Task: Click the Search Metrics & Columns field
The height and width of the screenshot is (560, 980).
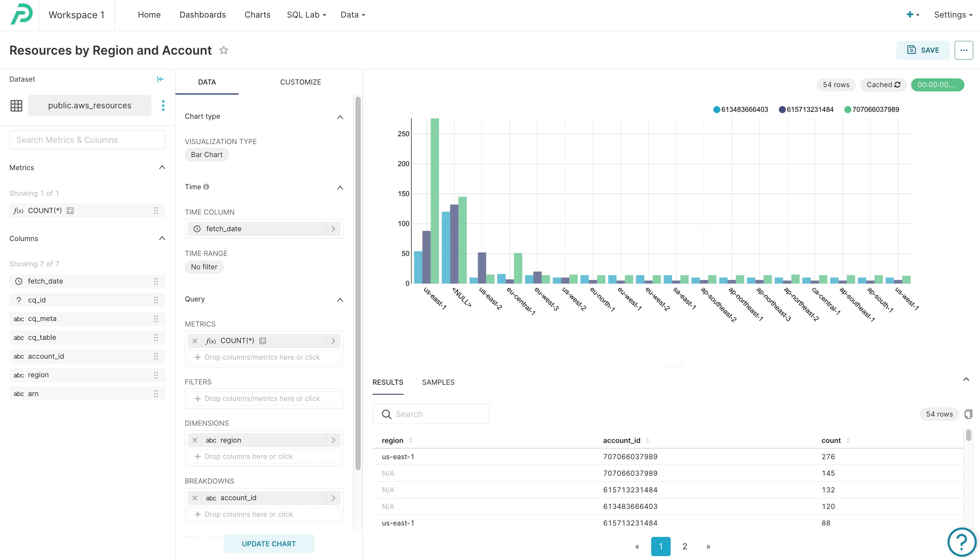Action: pyautogui.click(x=87, y=140)
